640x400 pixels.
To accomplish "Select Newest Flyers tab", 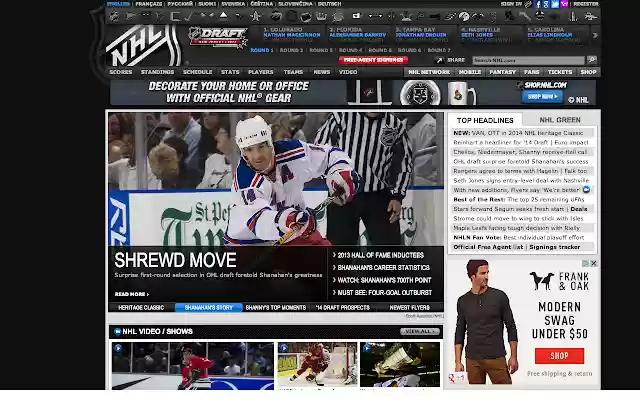I will pos(409,307).
